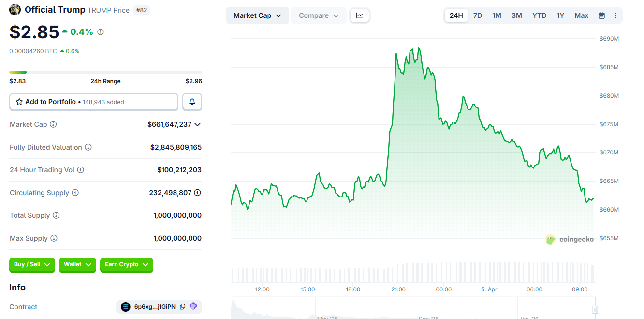Select the YTD timeframe tab
The height and width of the screenshot is (319, 644).
tap(539, 15)
